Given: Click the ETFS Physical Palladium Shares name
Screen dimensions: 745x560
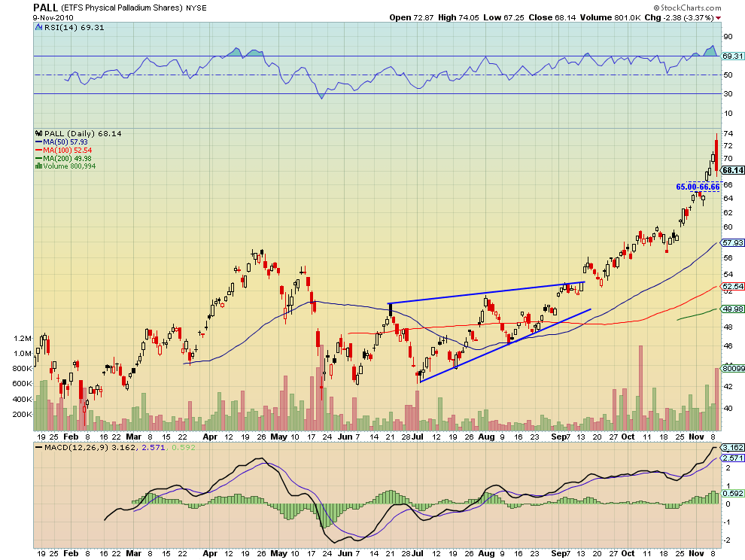Looking at the screenshot, I should point(122,8).
